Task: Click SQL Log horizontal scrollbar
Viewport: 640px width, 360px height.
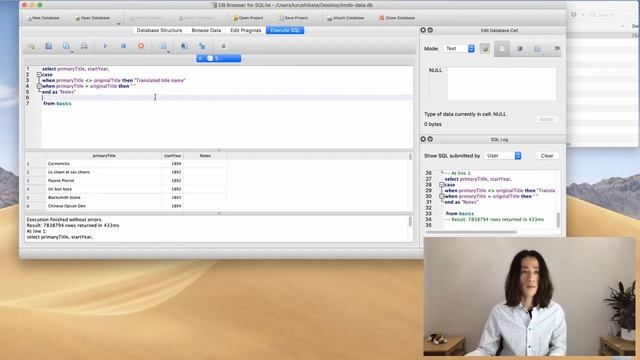Action: 471,232
